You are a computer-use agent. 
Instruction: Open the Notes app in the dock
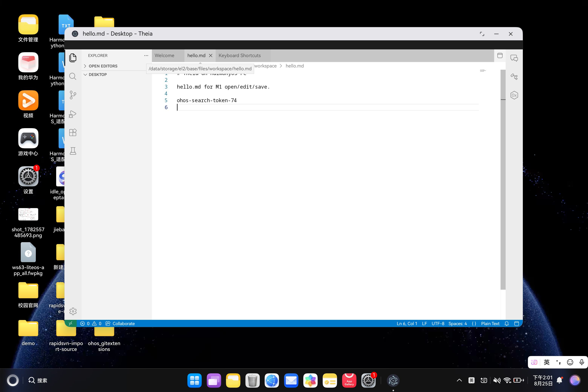point(330,381)
